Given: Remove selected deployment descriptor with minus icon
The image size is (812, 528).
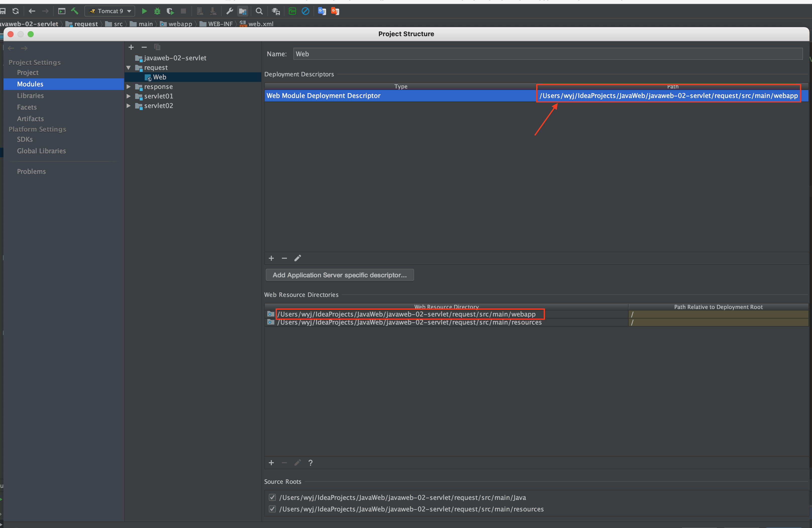Looking at the screenshot, I should [284, 258].
